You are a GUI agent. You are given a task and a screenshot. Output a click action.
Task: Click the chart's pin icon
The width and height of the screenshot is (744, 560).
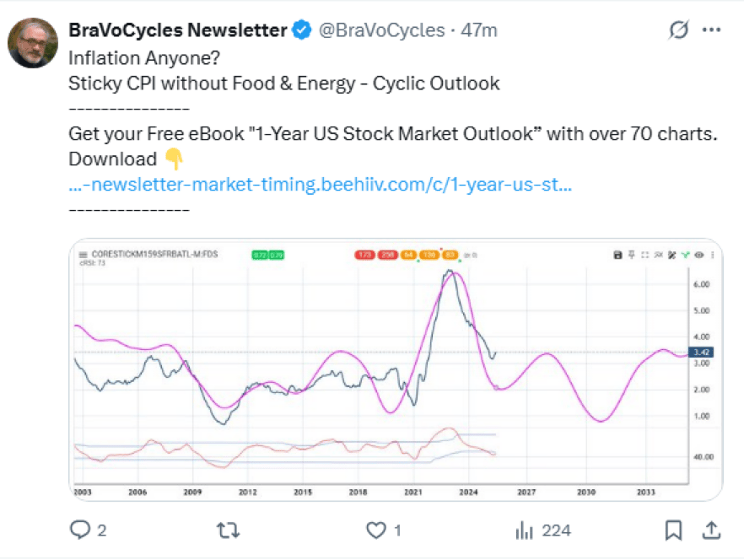(x=632, y=255)
